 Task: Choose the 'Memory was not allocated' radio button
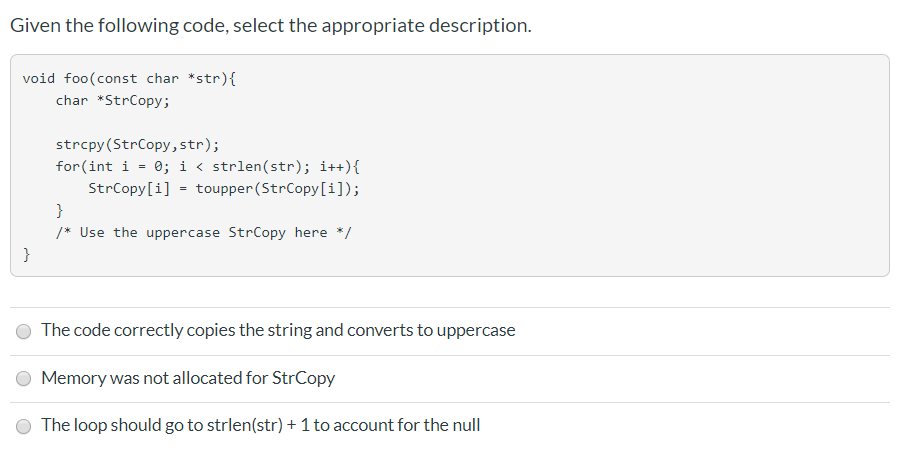tap(25, 379)
